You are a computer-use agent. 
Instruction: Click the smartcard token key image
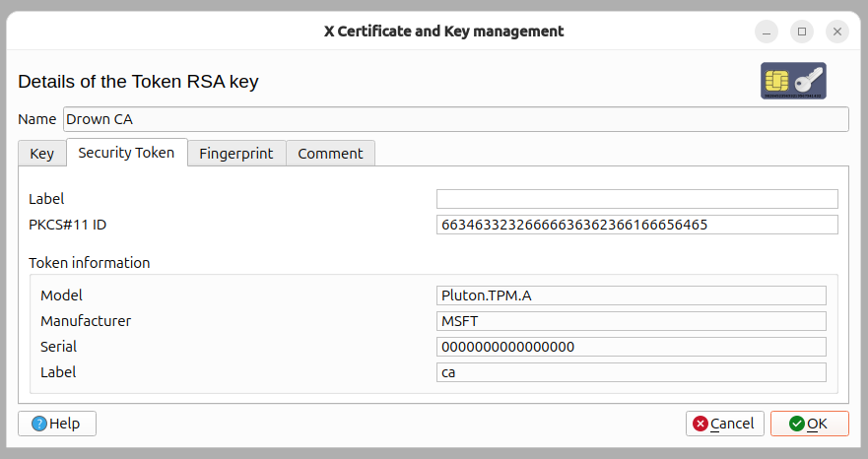(793, 81)
